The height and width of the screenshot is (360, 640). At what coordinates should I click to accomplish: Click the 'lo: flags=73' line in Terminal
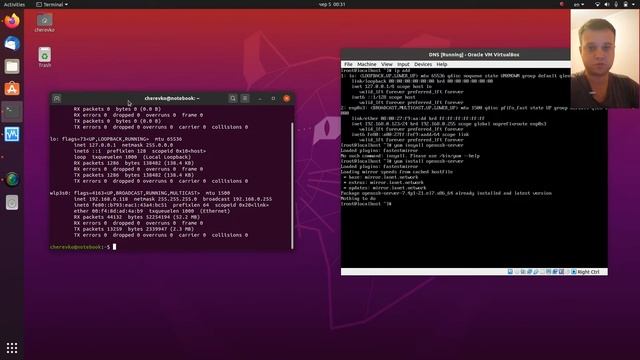click(116, 139)
